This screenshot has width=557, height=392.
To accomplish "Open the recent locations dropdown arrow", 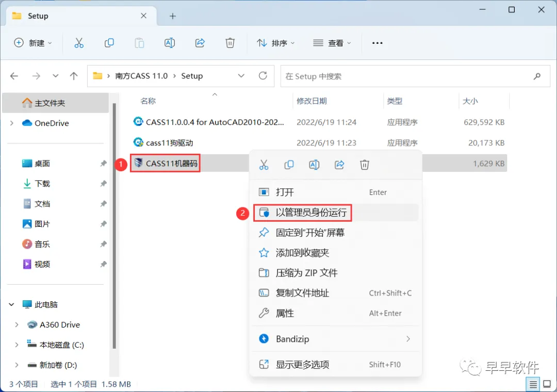I will click(55, 76).
